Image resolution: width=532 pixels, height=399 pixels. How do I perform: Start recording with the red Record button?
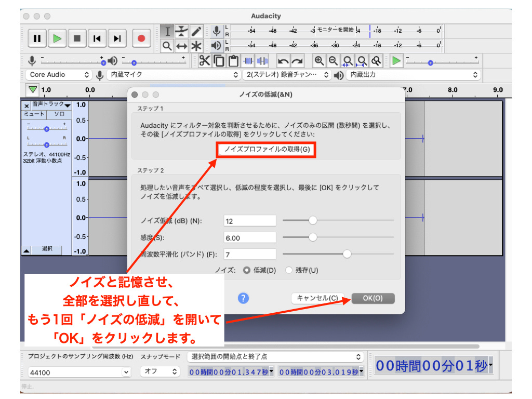(x=141, y=38)
